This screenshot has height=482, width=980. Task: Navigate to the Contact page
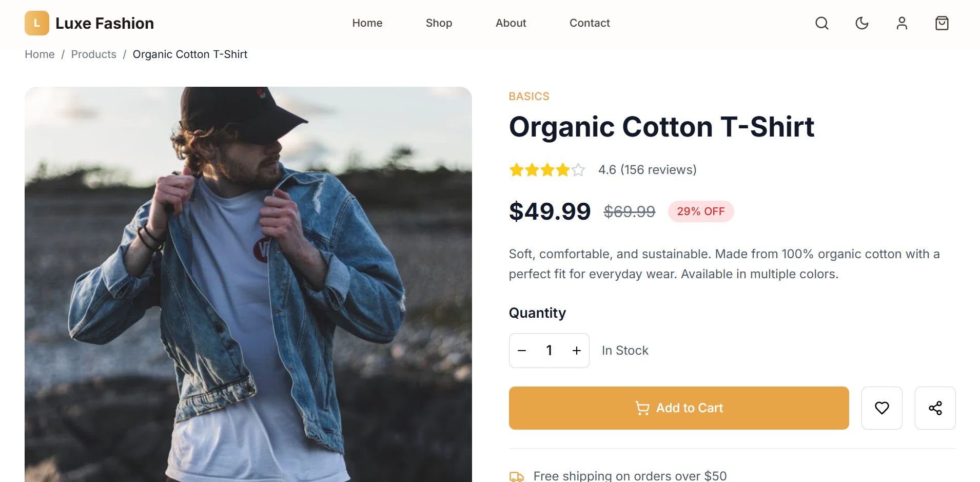(590, 23)
